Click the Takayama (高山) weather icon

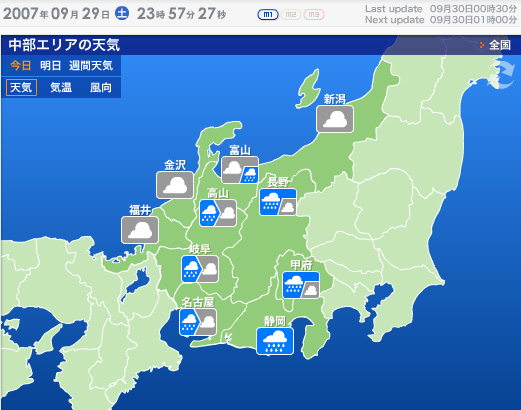coord(218,213)
